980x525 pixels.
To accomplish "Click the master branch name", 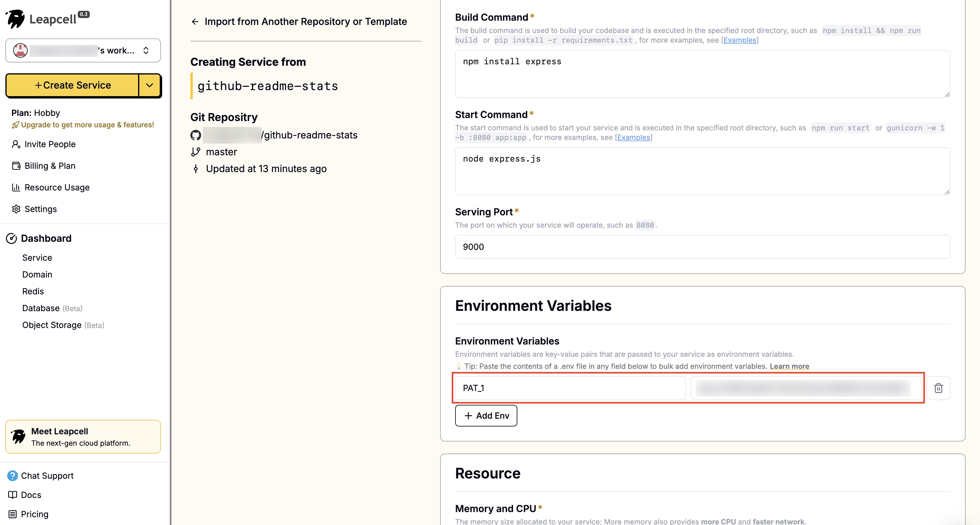I will (221, 152).
